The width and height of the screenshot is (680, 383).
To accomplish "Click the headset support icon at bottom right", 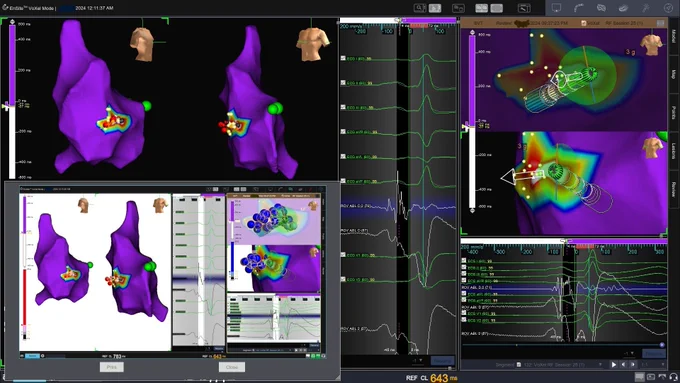I will [x=673, y=377].
